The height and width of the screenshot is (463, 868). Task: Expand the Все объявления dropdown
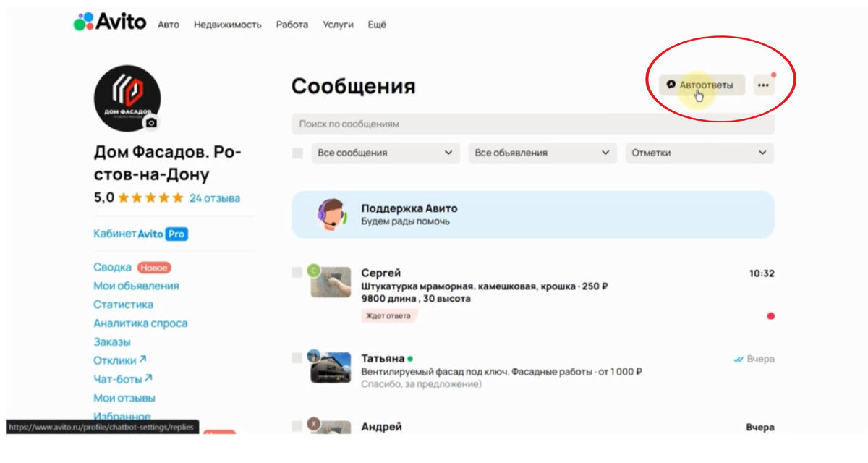(x=542, y=153)
